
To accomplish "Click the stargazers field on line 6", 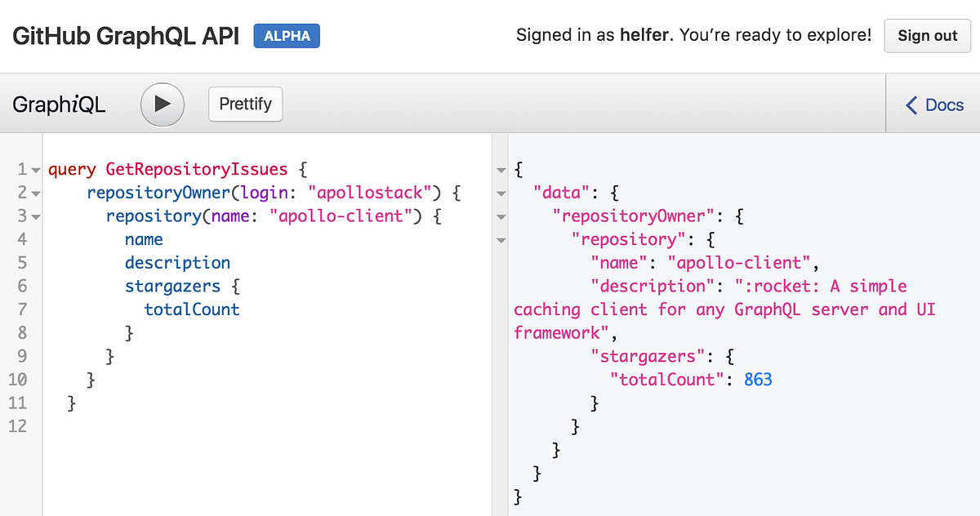I will tap(171, 286).
